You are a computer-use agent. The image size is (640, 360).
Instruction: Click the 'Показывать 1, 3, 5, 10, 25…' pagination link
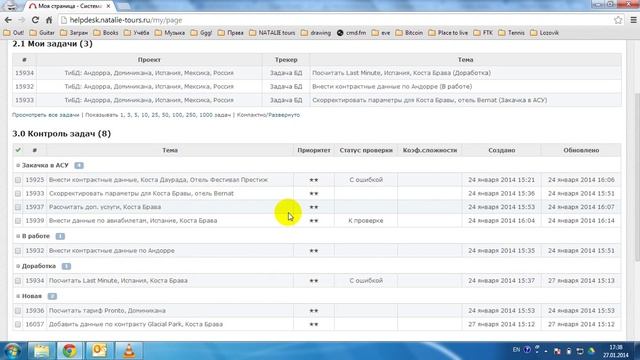158,115
